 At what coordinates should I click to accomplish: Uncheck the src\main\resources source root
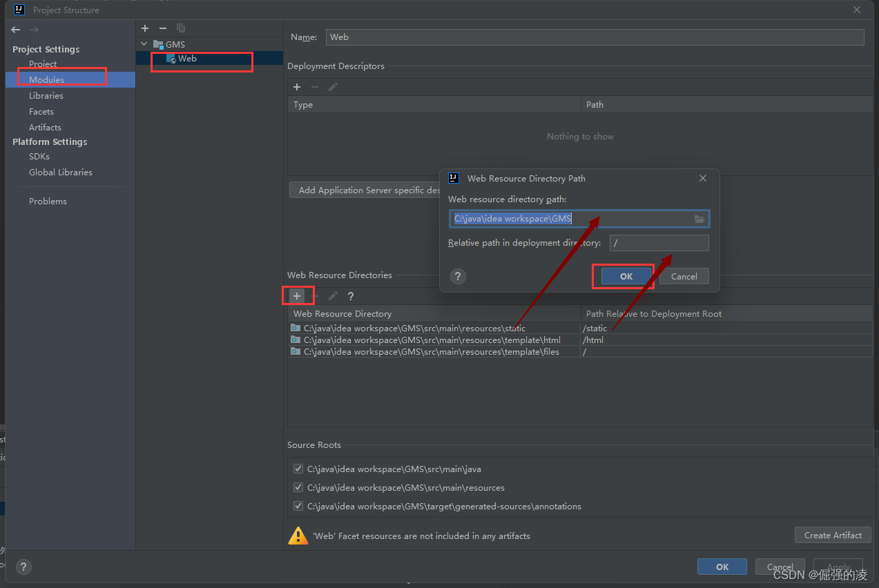(298, 487)
